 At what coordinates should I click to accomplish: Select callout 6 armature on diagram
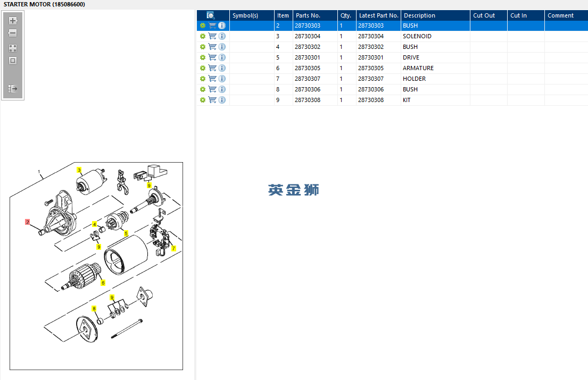click(103, 283)
